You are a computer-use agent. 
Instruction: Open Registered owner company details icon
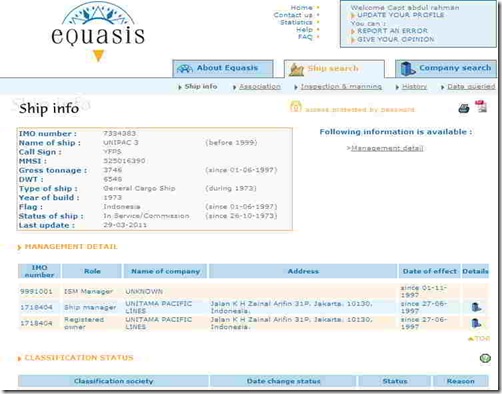pos(476,323)
